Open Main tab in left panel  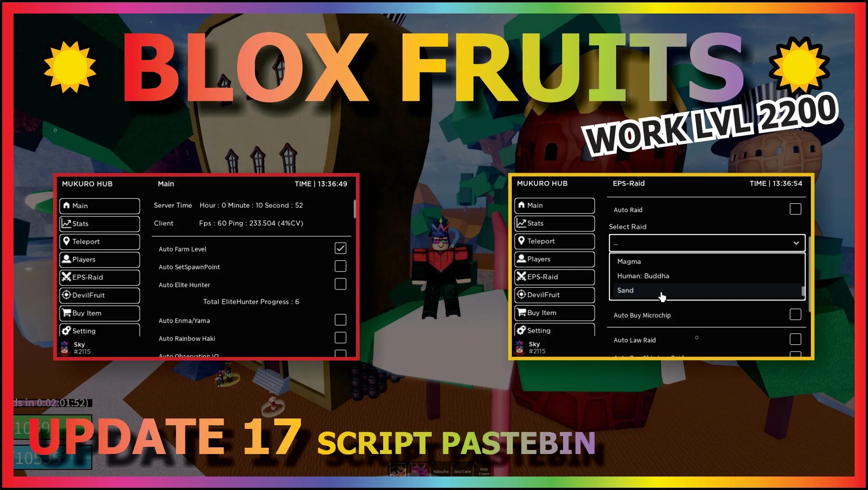(x=98, y=205)
